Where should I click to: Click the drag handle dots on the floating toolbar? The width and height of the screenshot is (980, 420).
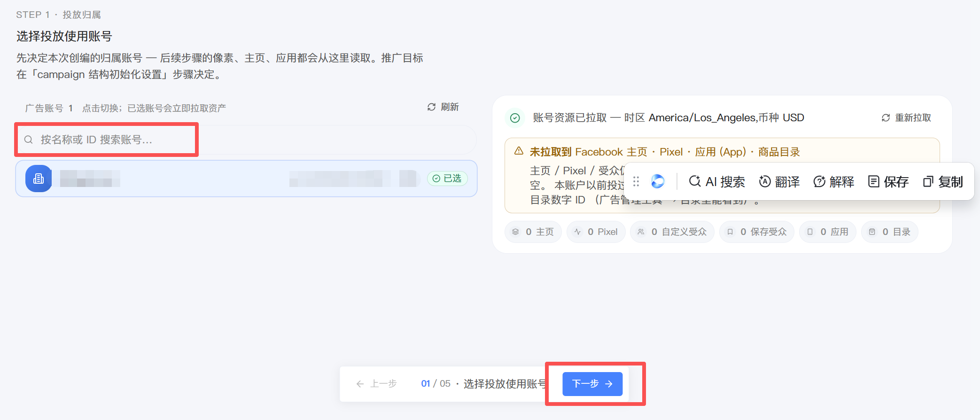tap(636, 181)
